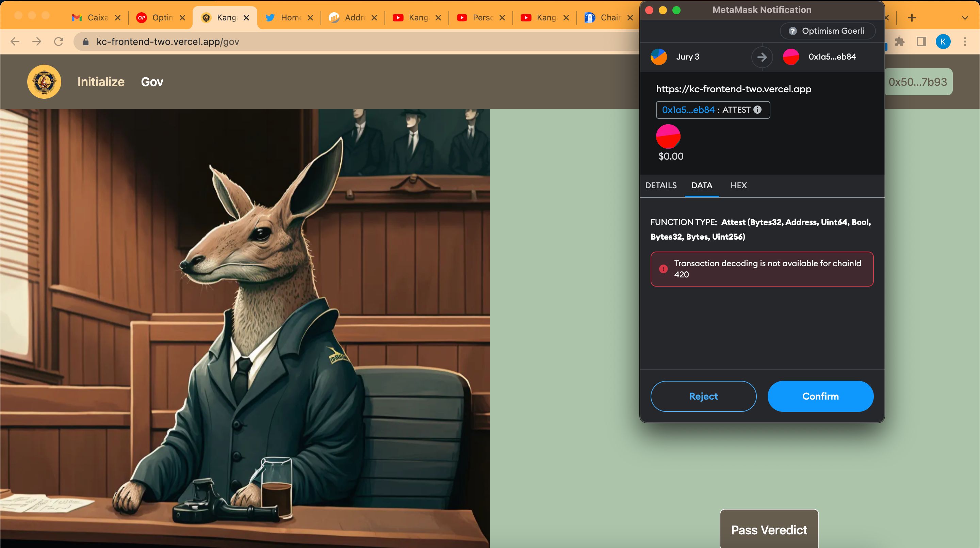980x548 pixels.
Task: Open the Chrome three-dot menu
Action: (965, 42)
